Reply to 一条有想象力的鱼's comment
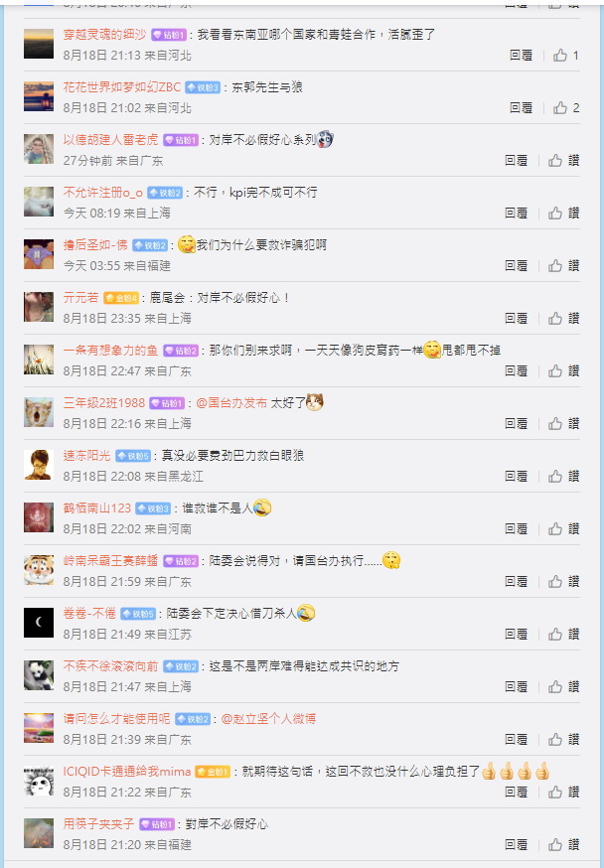 click(516, 370)
